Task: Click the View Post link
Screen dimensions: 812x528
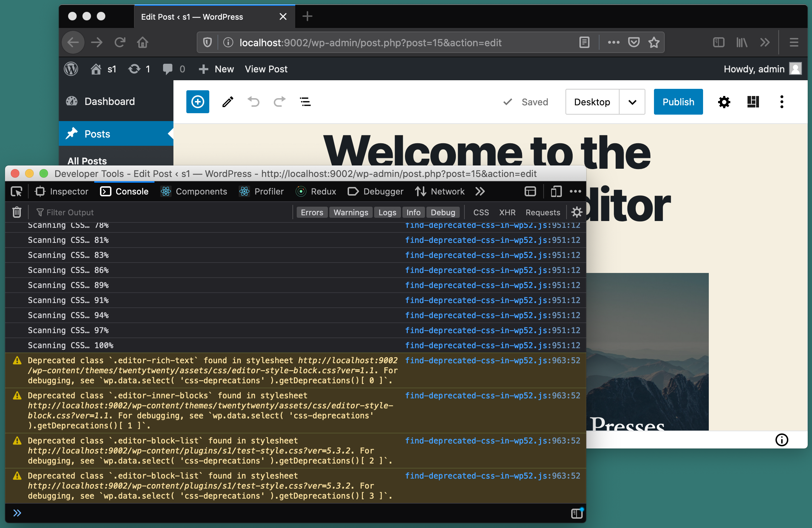Action: (x=266, y=69)
